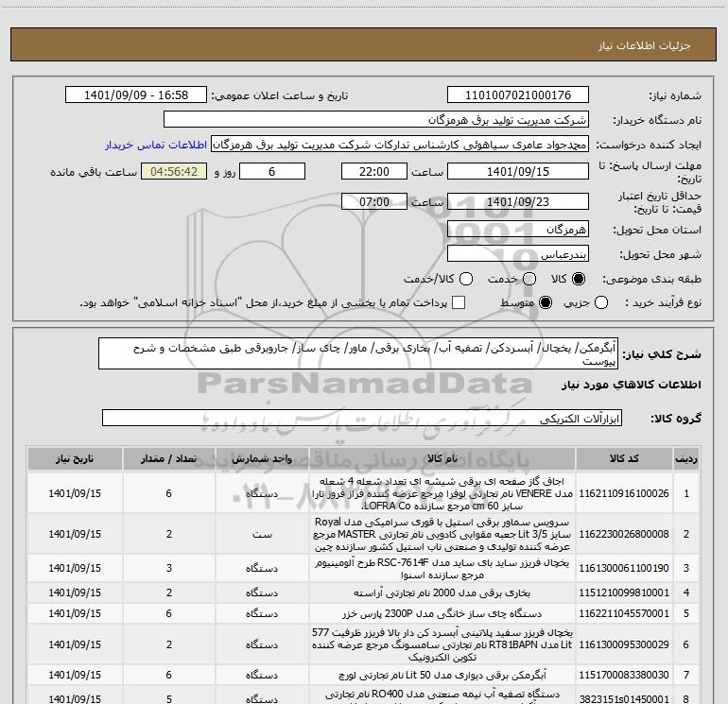Select product code 1151700083380030
The height and width of the screenshot is (704, 728).
coord(624,675)
